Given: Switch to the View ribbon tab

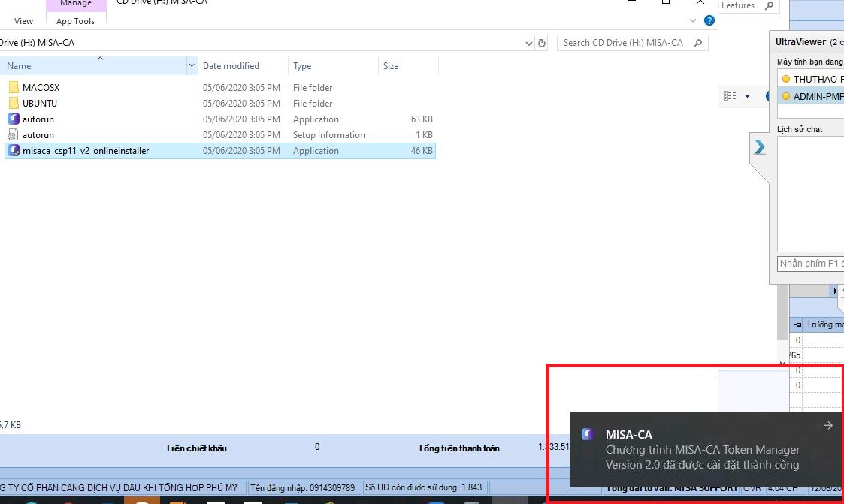Looking at the screenshot, I should point(24,21).
